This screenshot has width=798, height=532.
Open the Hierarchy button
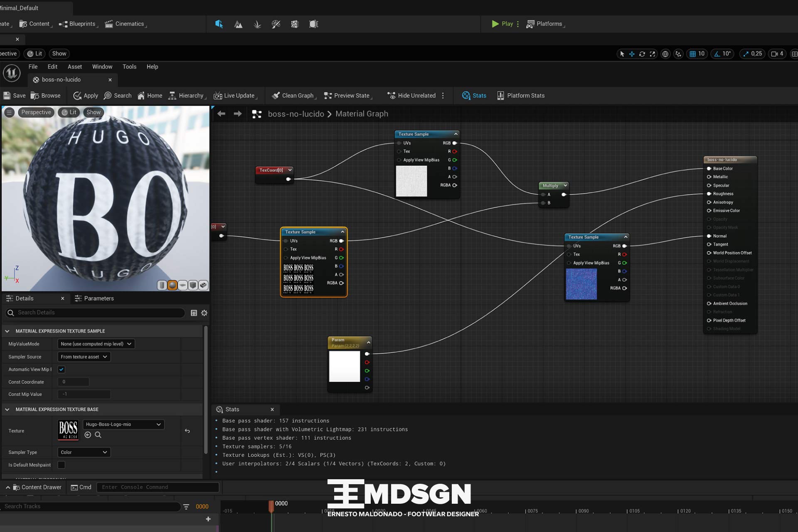coord(186,96)
